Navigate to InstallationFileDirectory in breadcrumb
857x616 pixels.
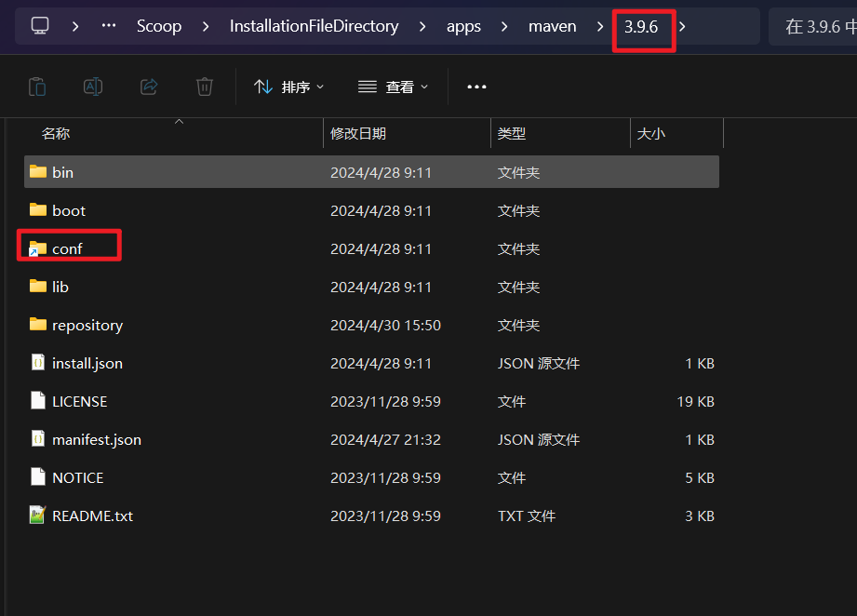(315, 26)
